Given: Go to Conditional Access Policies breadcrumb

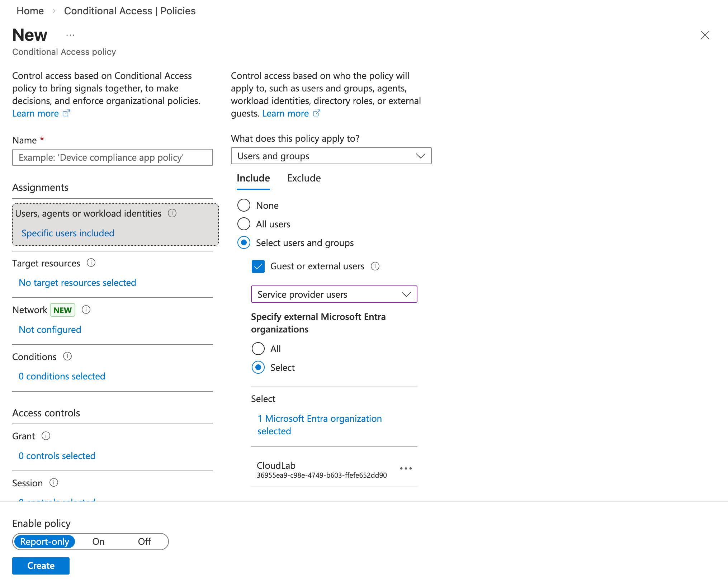Looking at the screenshot, I should [x=129, y=11].
